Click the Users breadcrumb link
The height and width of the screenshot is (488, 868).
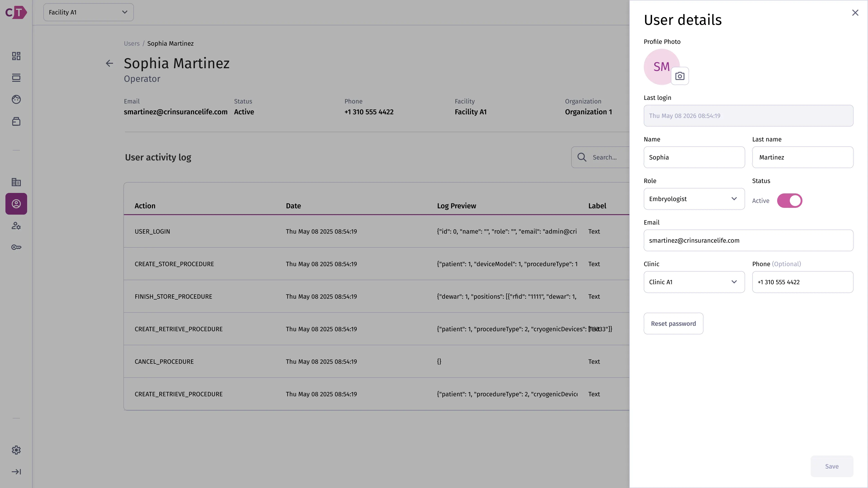[x=131, y=43]
